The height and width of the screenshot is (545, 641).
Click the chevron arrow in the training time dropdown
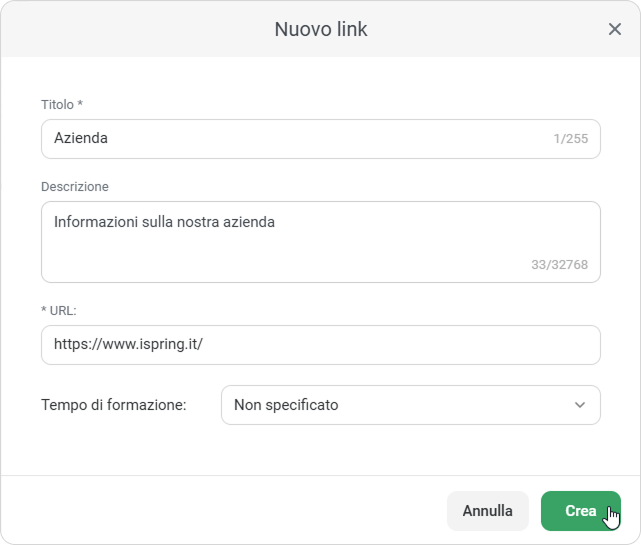pos(580,405)
